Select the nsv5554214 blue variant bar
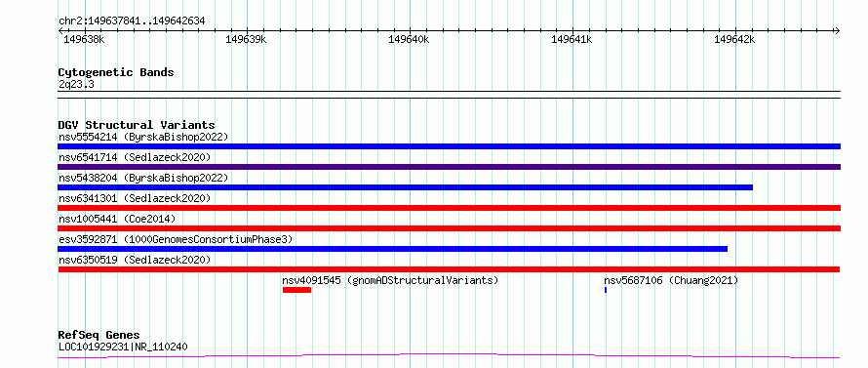Viewport: 868px width, 368px height. (x=449, y=146)
